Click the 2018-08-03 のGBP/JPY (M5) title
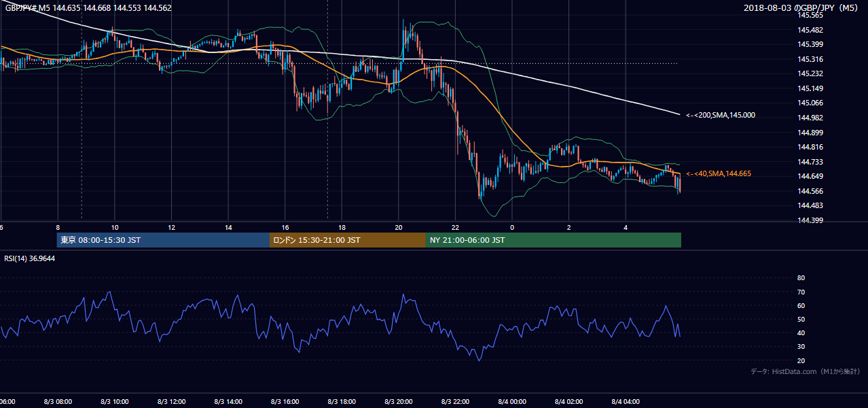868x408 pixels. (x=802, y=8)
